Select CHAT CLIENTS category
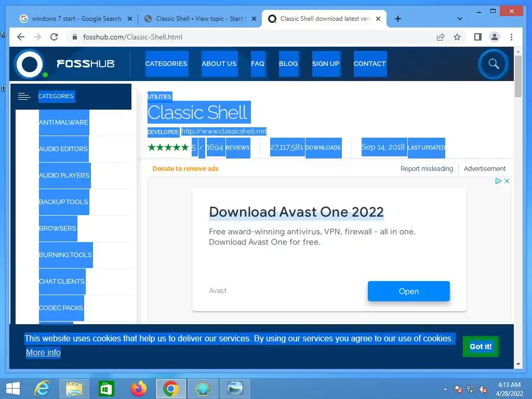Image resolution: width=532 pixels, height=399 pixels. [62, 281]
